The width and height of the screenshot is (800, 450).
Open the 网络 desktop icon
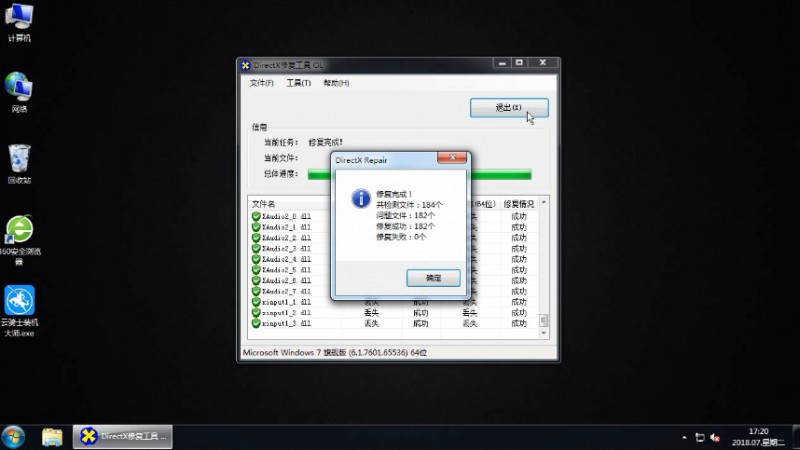[19, 92]
